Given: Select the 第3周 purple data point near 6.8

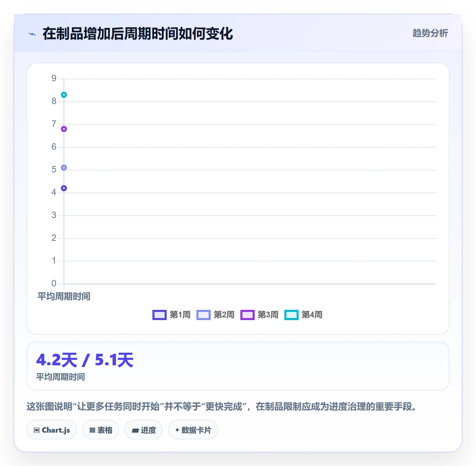Looking at the screenshot, I should (x=64, y=129).
